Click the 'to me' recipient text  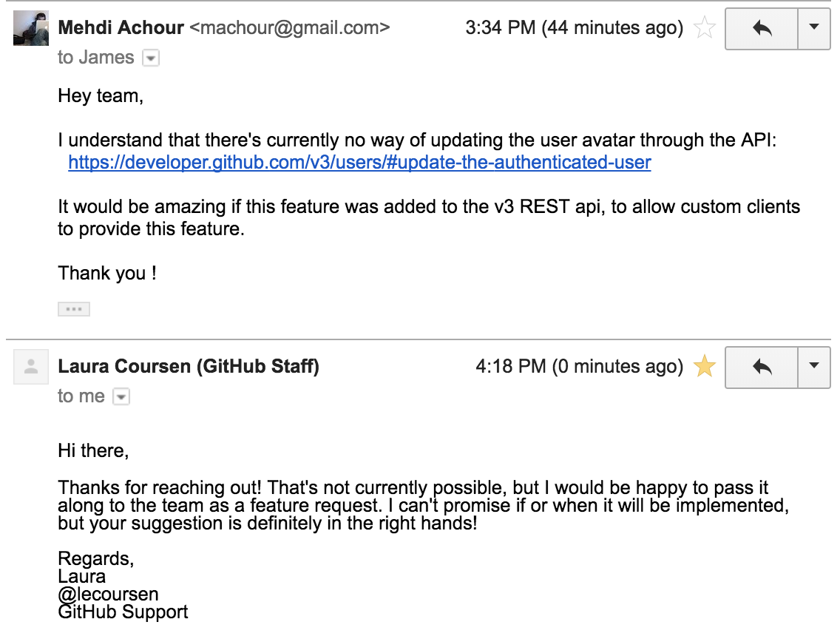tap(81, 396)
